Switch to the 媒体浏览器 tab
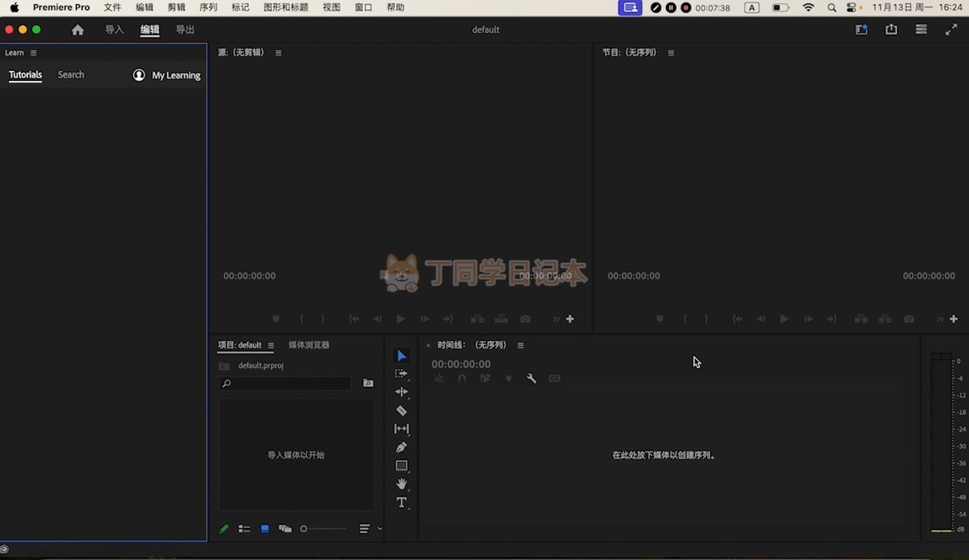 (x=309, y=345)
